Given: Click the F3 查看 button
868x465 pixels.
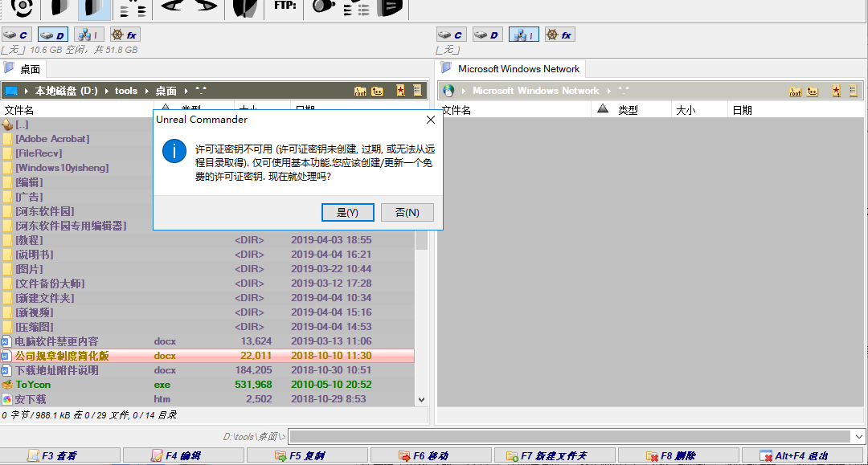Looking at the screenshot, I should (x=59, y=455).
